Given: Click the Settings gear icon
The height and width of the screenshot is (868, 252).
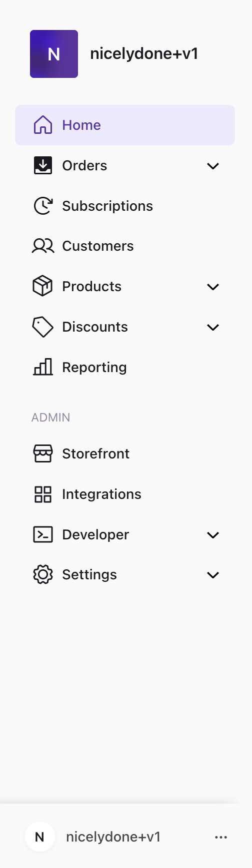Looking at the screenshot, I should click(43, 574).
